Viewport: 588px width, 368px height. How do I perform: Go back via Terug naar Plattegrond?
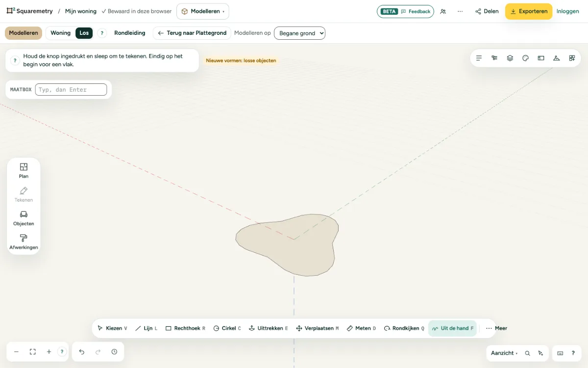(192, 33)
